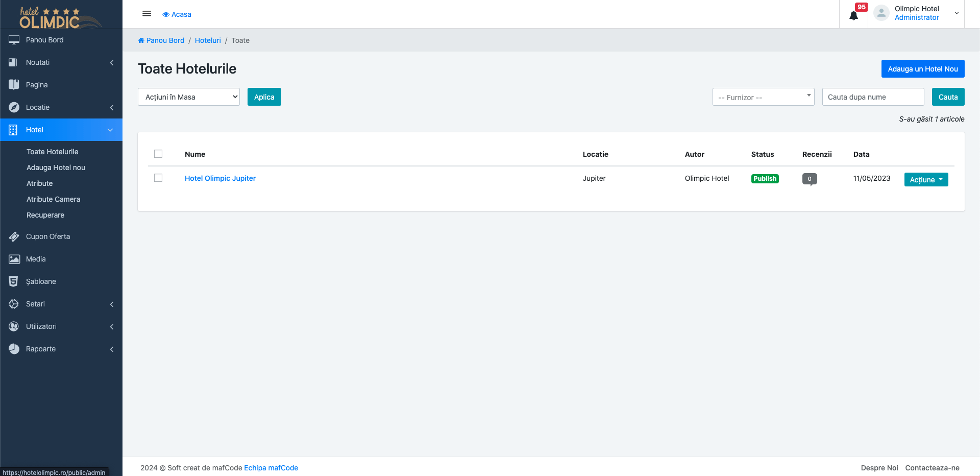Screen dimensions: 980x476
Task: Click the Setari gear icon
Action: [x=14, y=304]
